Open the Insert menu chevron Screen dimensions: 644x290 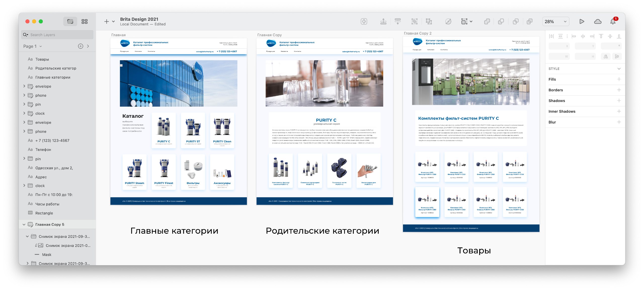113,22
